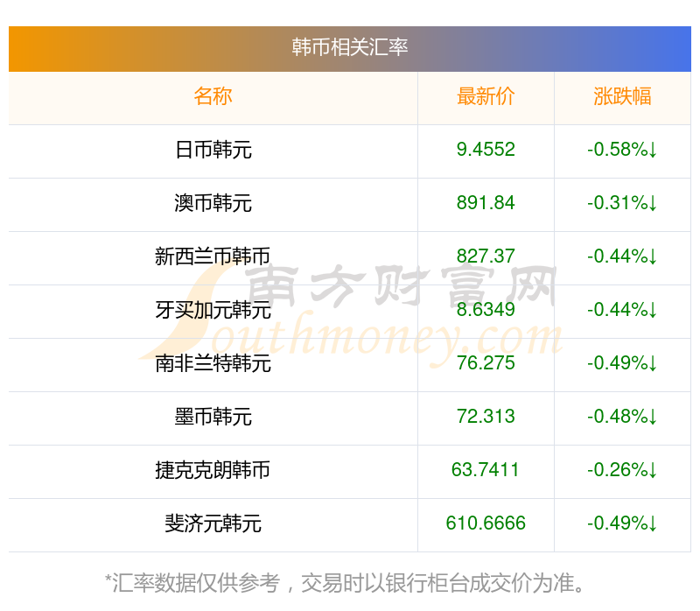The width and height of the screenshot is (700, 611).
Task: Open the 斐济元韩元 currency pair
Action: [213, 523]
